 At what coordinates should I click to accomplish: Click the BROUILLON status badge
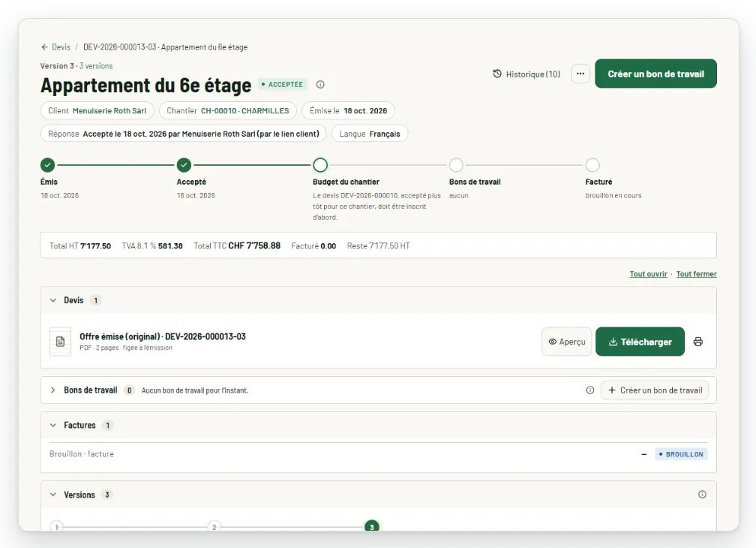pos(681,454)
